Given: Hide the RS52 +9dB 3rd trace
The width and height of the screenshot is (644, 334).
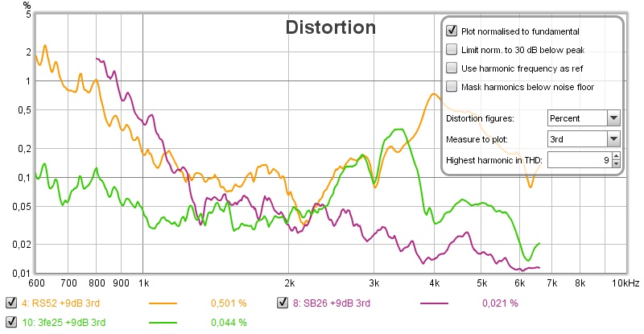Looking at the screenshot, I should click(x=10, y=303).
